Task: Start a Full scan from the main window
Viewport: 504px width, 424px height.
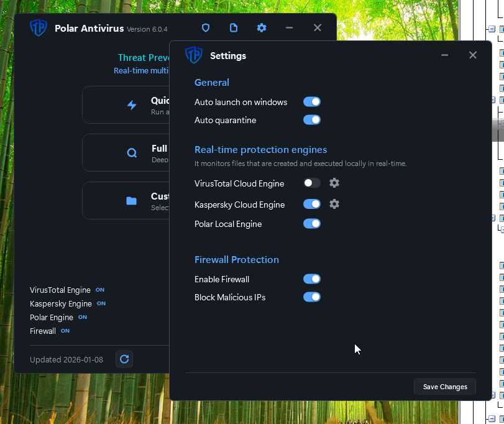Action: (126, 153)
